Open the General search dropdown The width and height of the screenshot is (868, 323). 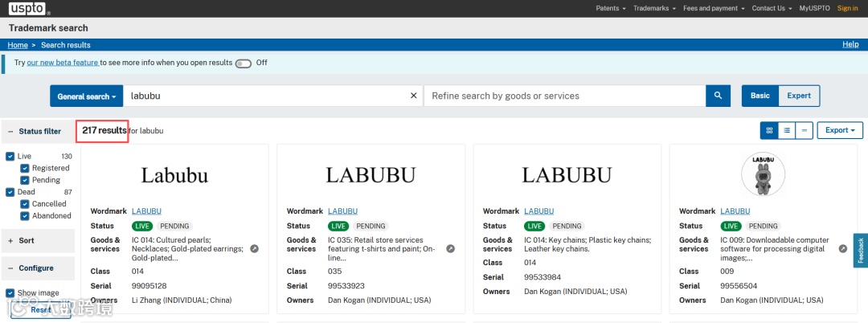[x=86, y=96]
